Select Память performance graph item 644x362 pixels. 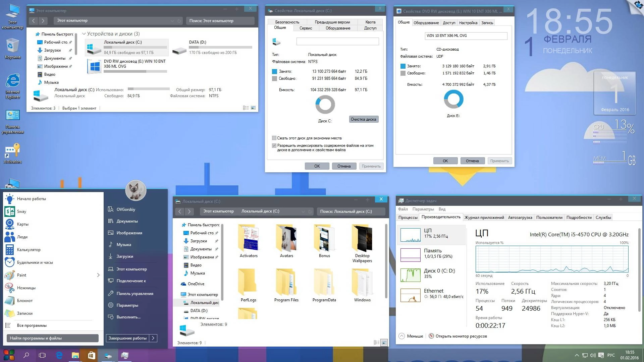[x=432, y=254]
